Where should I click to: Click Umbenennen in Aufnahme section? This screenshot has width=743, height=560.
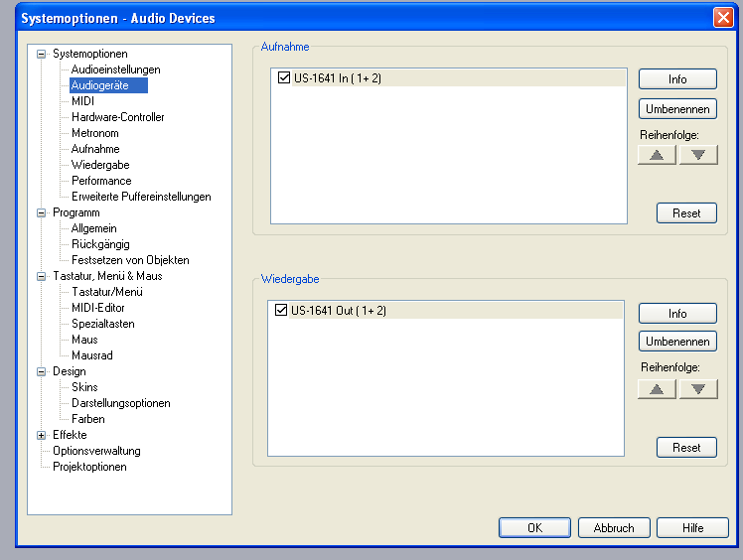(677, 109)
